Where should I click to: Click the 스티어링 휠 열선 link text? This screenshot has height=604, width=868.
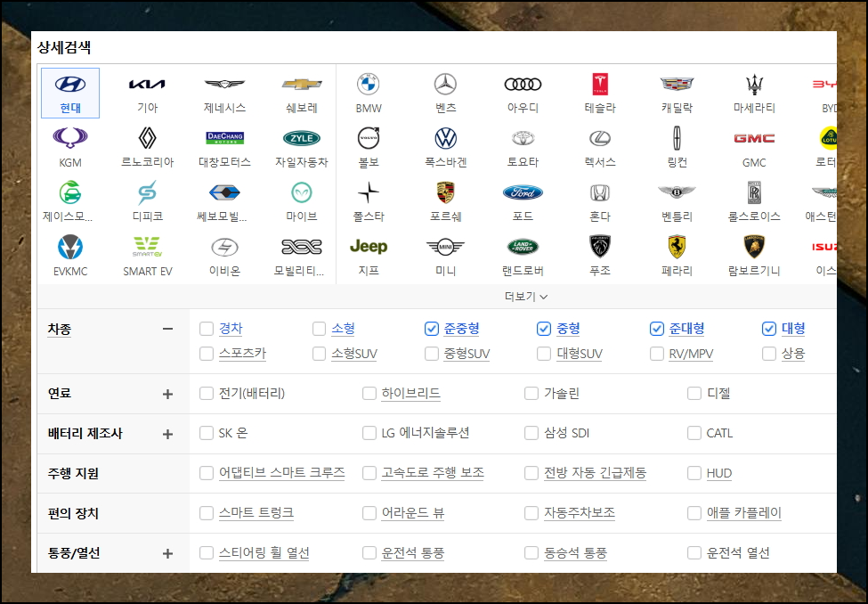pyautogui.click(x=264, y=553)
